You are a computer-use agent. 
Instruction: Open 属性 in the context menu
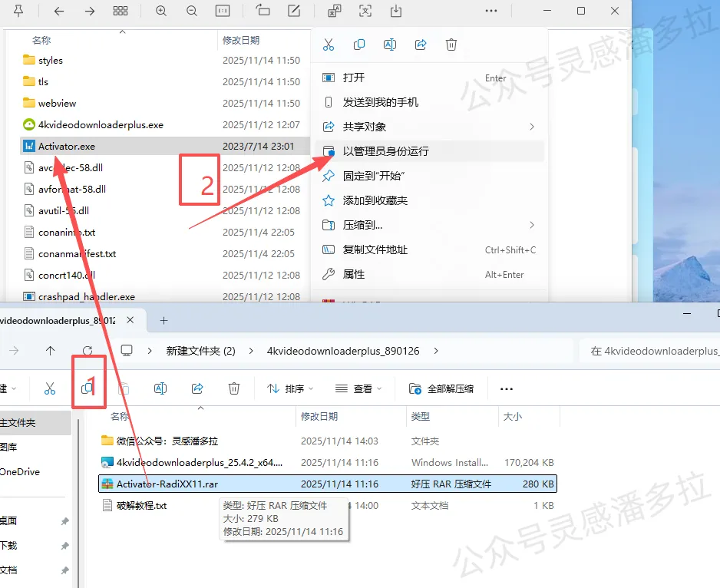point(429,274)
